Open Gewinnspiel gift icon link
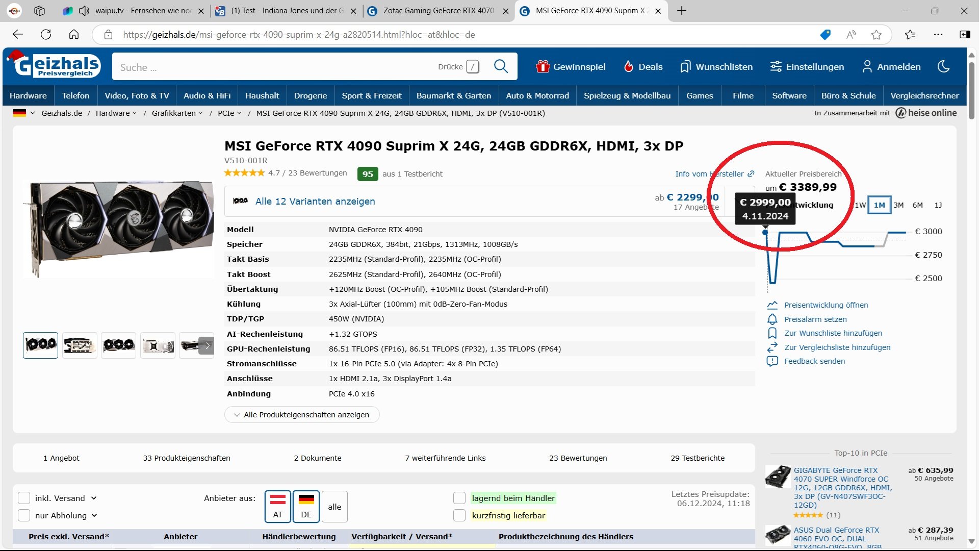Image resolution: width=980 pixels, height=551 pixels. [543, 66]
